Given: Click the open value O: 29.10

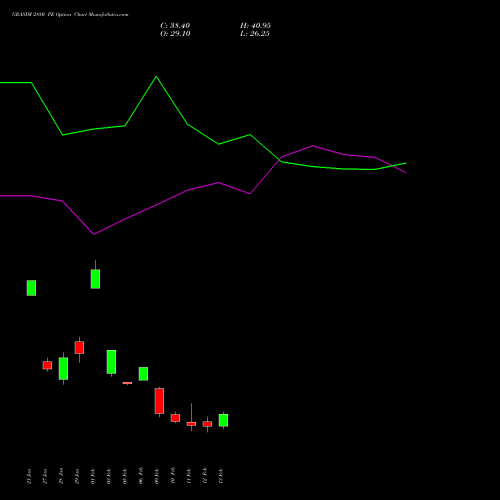Looking at the screenshot, I should pos(175,34).
